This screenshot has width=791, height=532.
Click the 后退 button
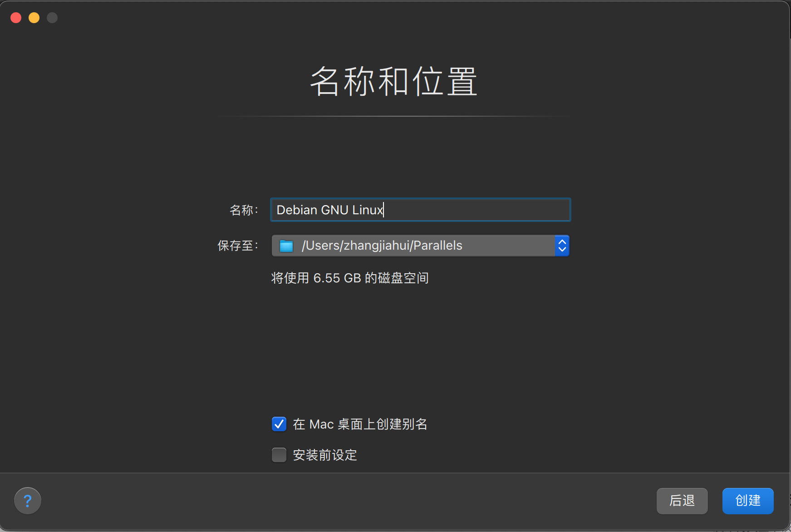click(x=682, y=501)
